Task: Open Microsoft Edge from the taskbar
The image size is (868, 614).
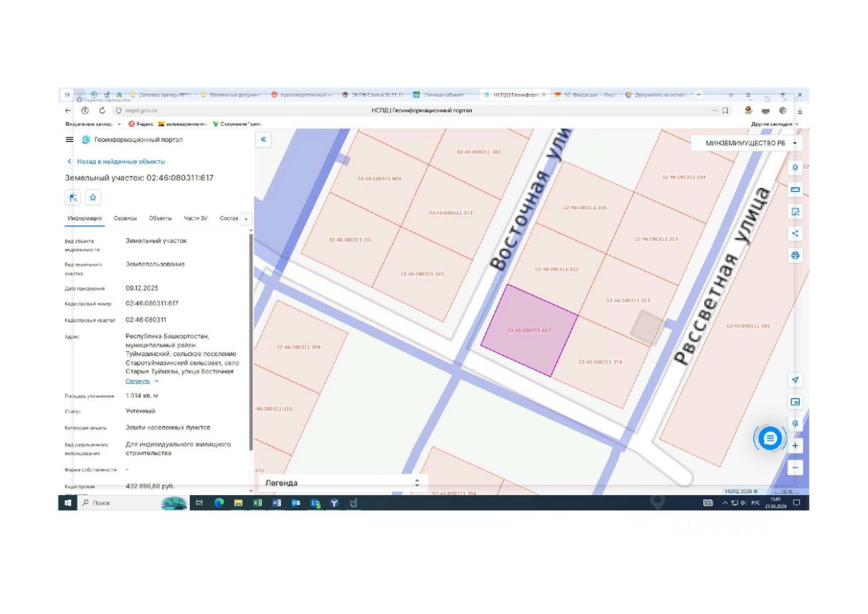Action: 219,503
